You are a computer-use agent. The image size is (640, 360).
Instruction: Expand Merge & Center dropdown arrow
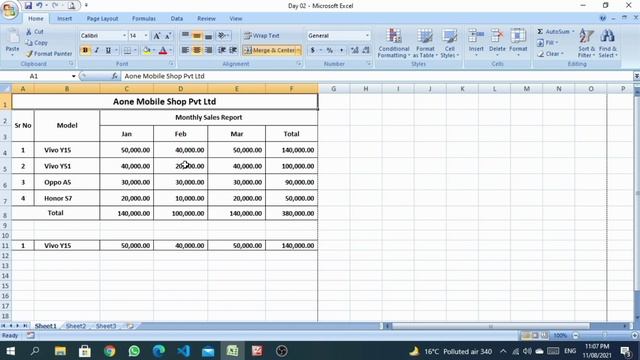[298, 50]
